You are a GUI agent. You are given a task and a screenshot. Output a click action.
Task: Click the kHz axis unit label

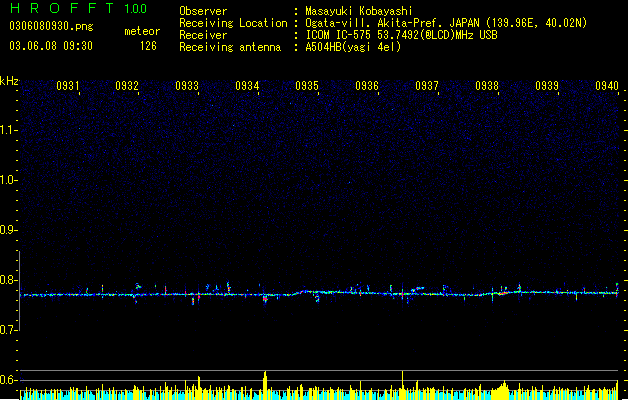pyautogui.click(x=9, y=81)
